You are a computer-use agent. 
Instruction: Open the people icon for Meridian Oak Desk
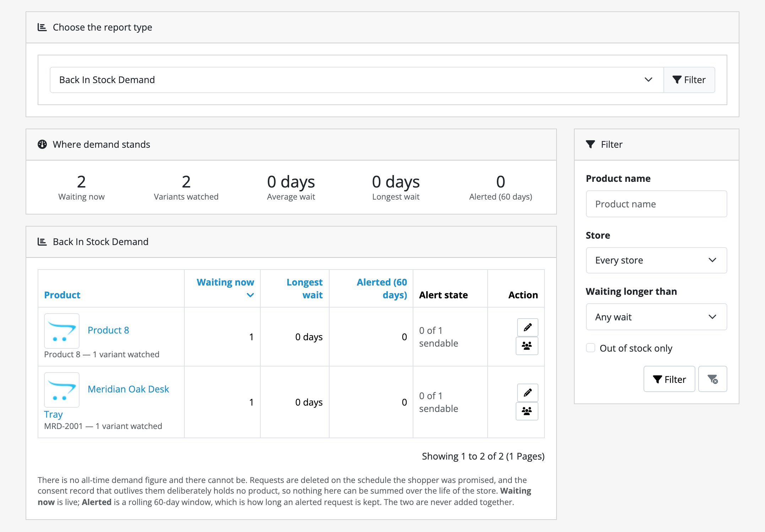click(527, 411)
